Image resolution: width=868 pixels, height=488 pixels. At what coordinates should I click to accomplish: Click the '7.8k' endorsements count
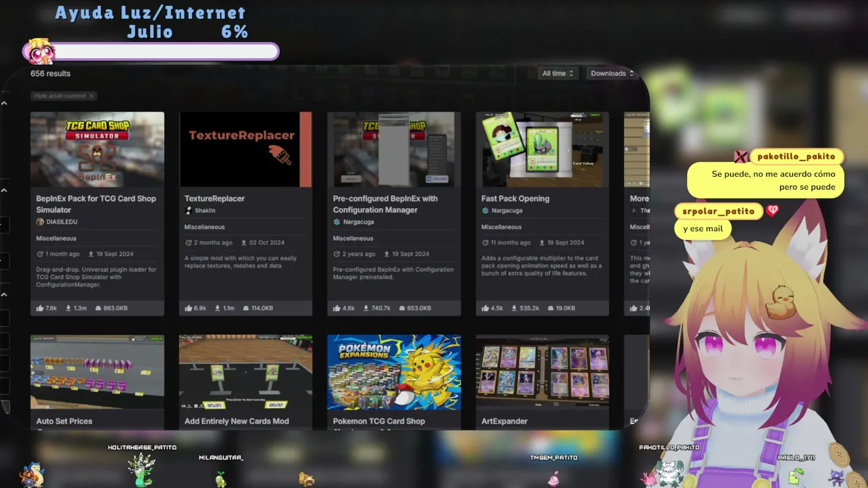[52, 308]
